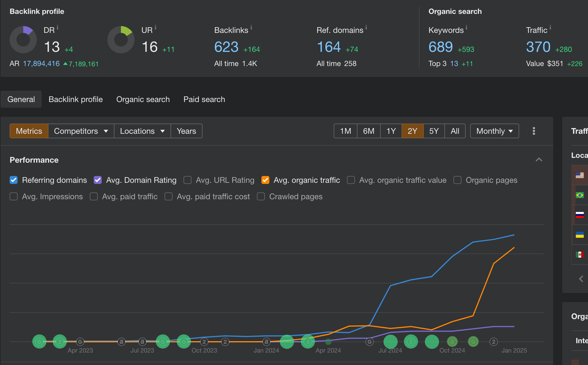Screen dimensions: 588x365
Task: Open the three-dot chart options menu
Action: pos(534,131)
